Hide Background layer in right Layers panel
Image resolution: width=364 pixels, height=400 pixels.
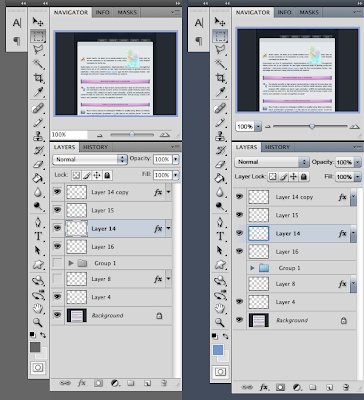pyautogui.click(x=239, y=320)
